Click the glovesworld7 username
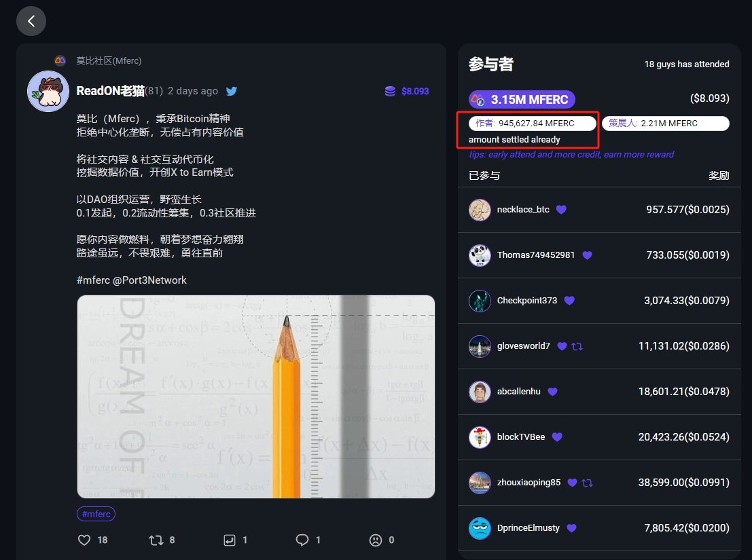The image size is (752, 560). [524, 346]
